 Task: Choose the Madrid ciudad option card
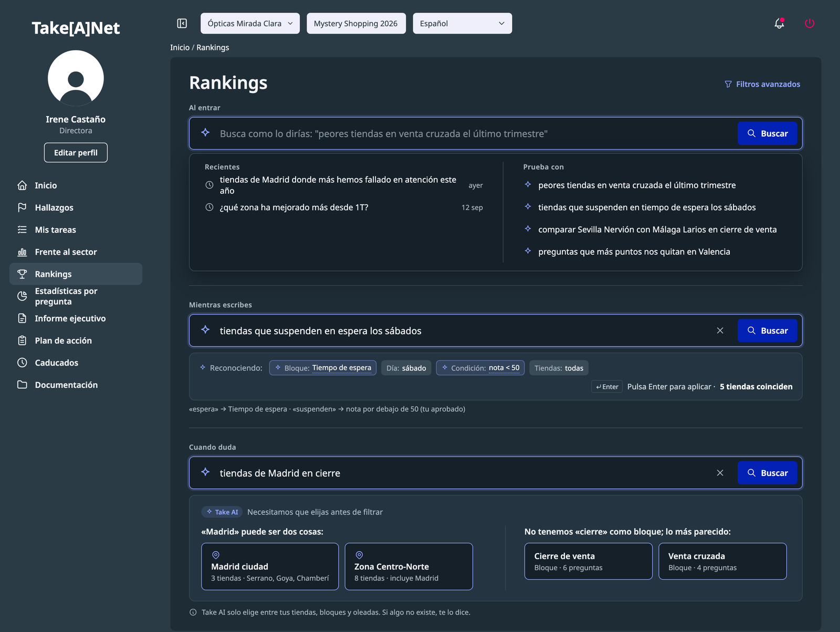coord(270,566)
